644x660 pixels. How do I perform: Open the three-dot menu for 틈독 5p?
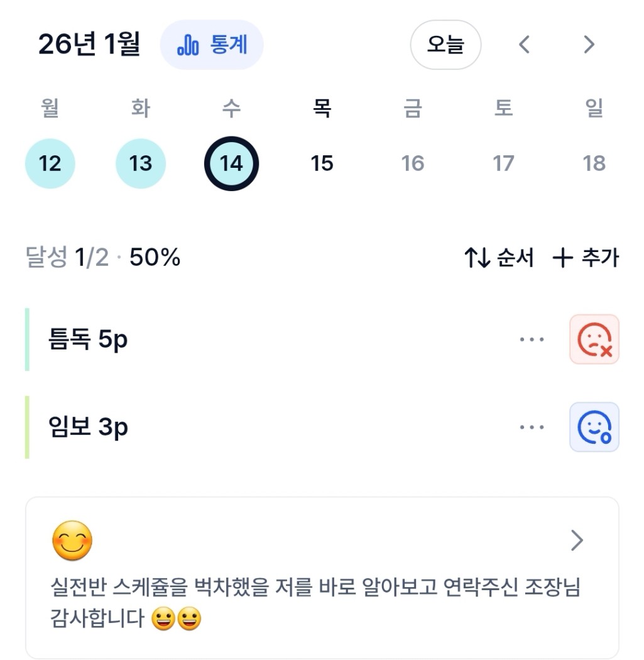[x=532, y=339]
